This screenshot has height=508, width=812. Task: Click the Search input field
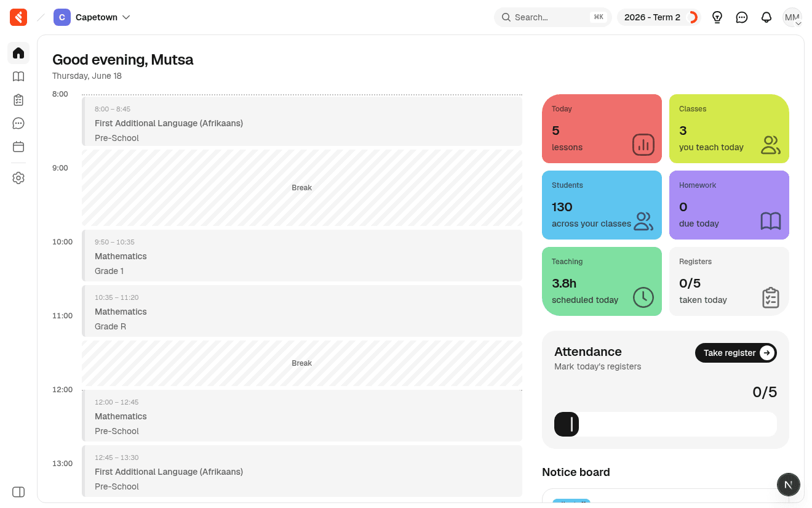[x=552, y=17]
